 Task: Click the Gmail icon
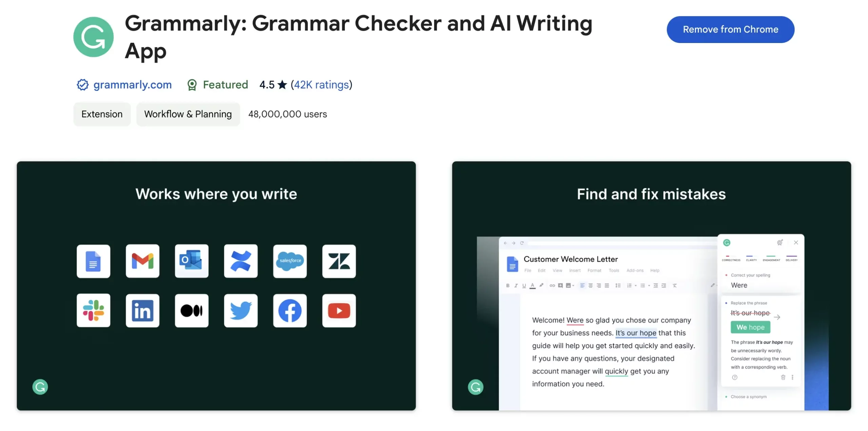pos(142,261)
